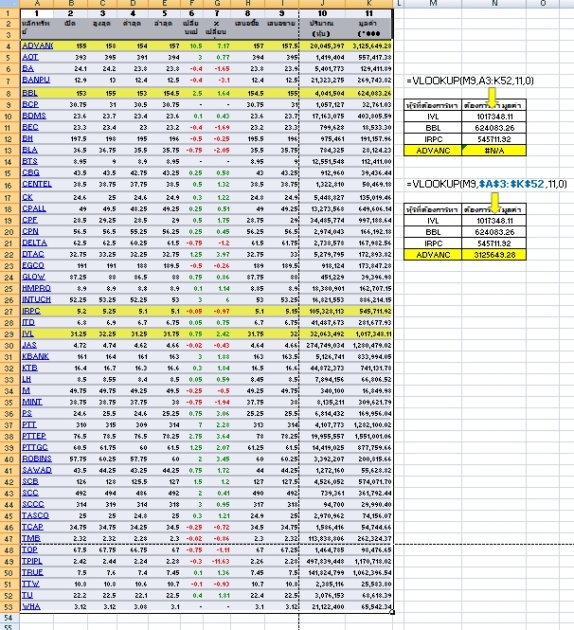Open the BBL stock link

coord(30,93)
